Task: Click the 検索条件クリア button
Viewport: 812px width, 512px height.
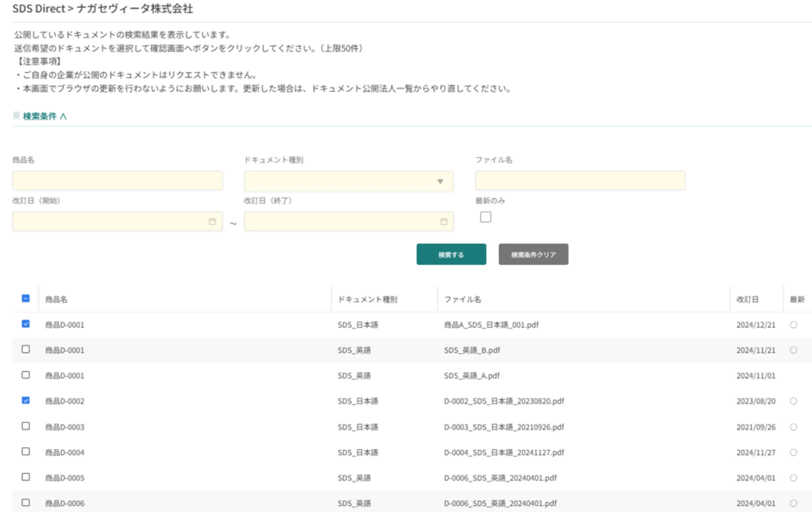Action: (533, 255)
